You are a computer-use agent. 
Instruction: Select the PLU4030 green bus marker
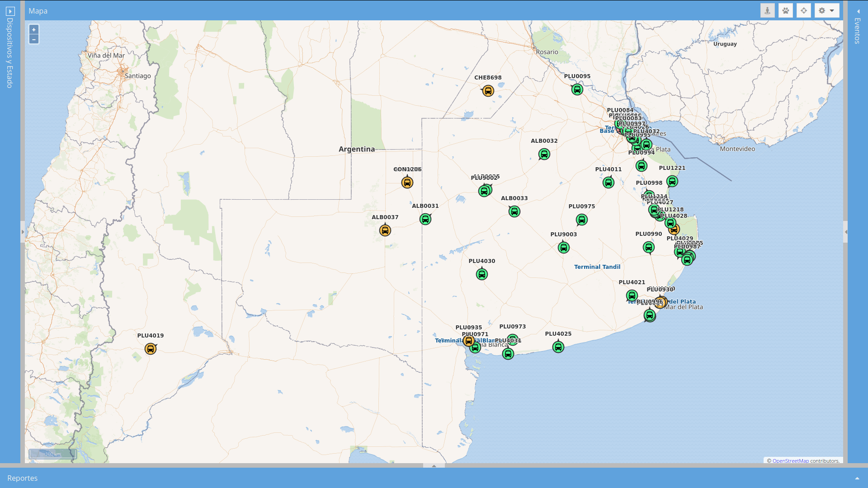[x=481, y=274]
